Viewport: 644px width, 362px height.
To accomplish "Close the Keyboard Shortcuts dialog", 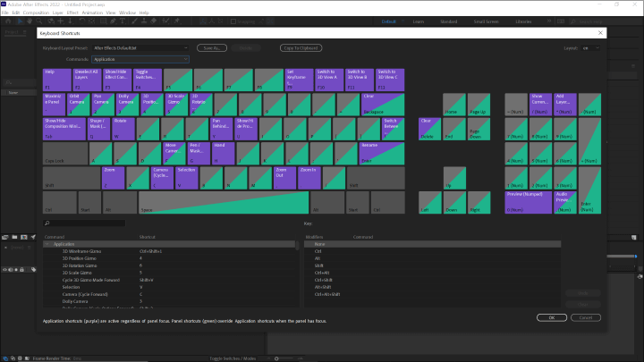I will coord(600,33).
